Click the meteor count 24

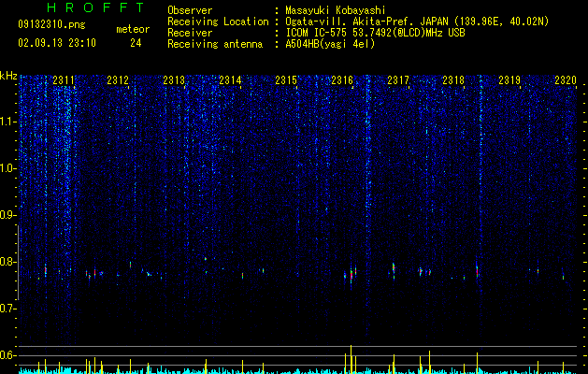point(136,43)
